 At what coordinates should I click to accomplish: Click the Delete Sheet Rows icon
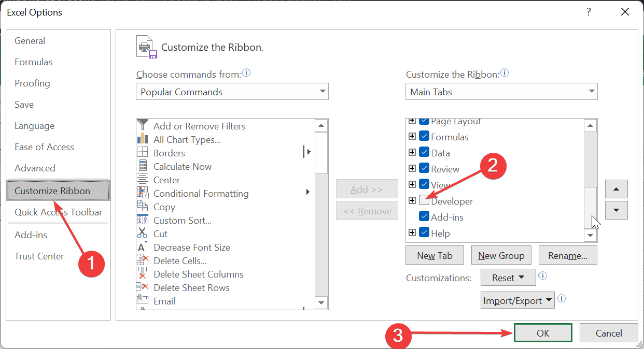coord(143,287)
